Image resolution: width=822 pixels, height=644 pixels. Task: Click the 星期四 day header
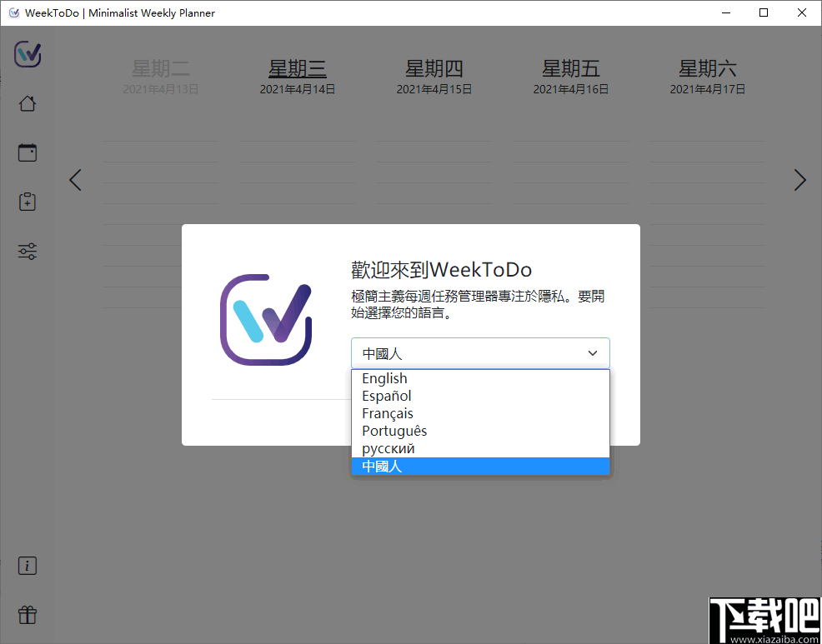434,68
